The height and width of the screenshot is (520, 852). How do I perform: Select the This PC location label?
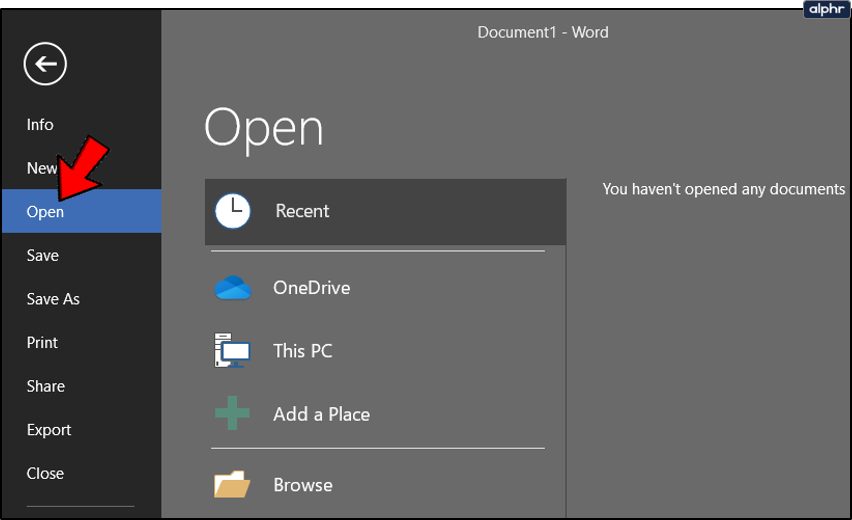pos(303,350)
